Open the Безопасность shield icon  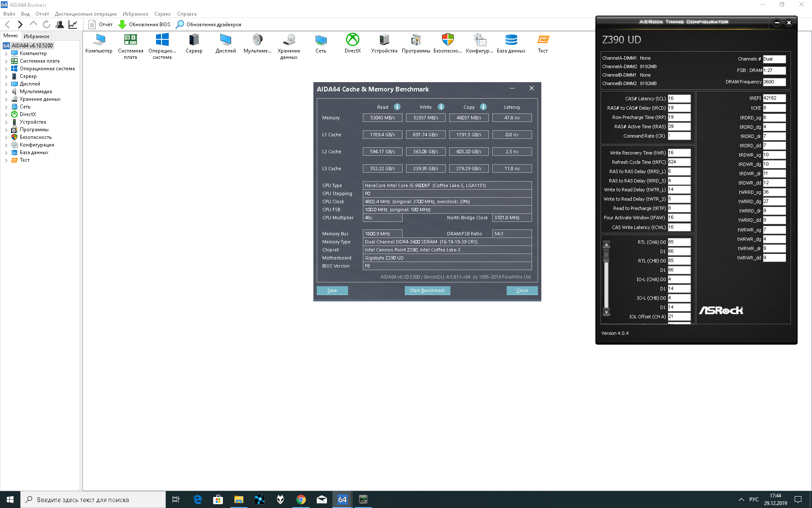point(447,40)
